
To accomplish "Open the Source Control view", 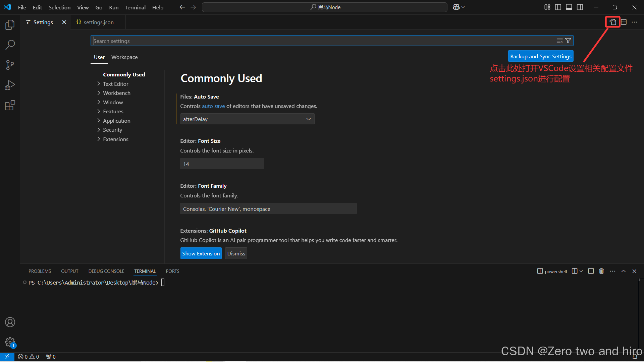I will (x=10, y=65).
